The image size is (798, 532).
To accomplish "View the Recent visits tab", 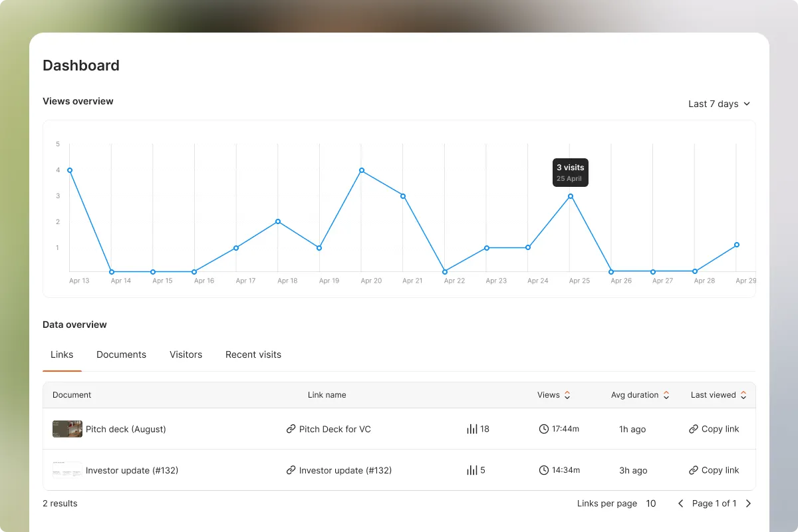I will point(253,354).
